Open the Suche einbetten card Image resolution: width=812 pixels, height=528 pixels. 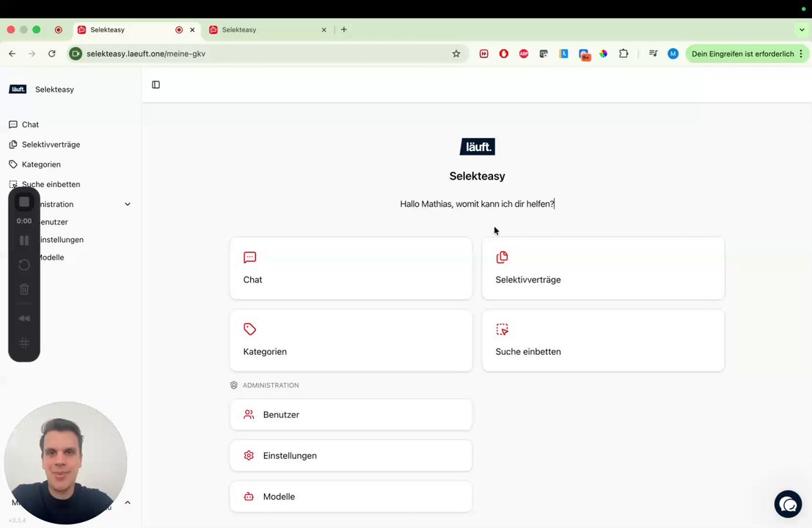click(603, 340)
